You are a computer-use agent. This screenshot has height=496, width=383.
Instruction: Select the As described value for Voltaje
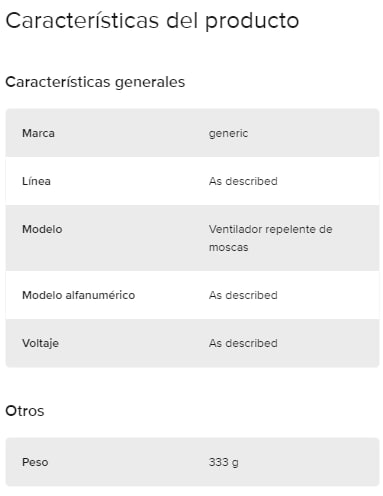[243, 343]
